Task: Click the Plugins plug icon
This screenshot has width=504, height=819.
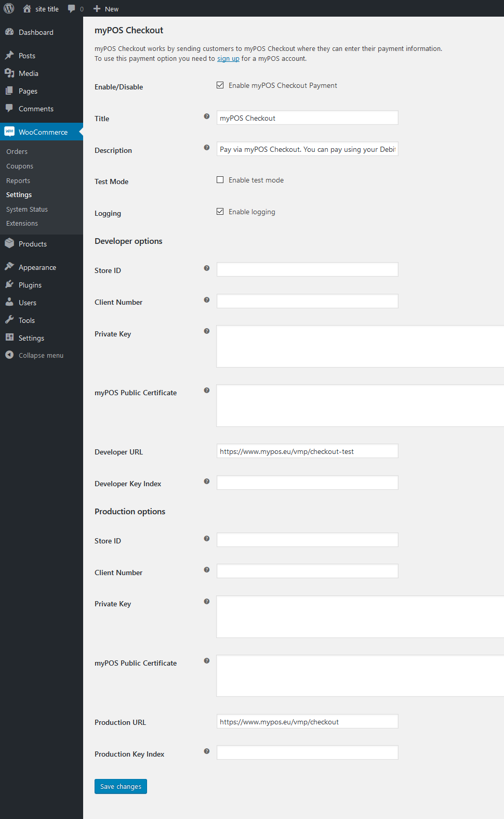Action: (x=9, y=284)
